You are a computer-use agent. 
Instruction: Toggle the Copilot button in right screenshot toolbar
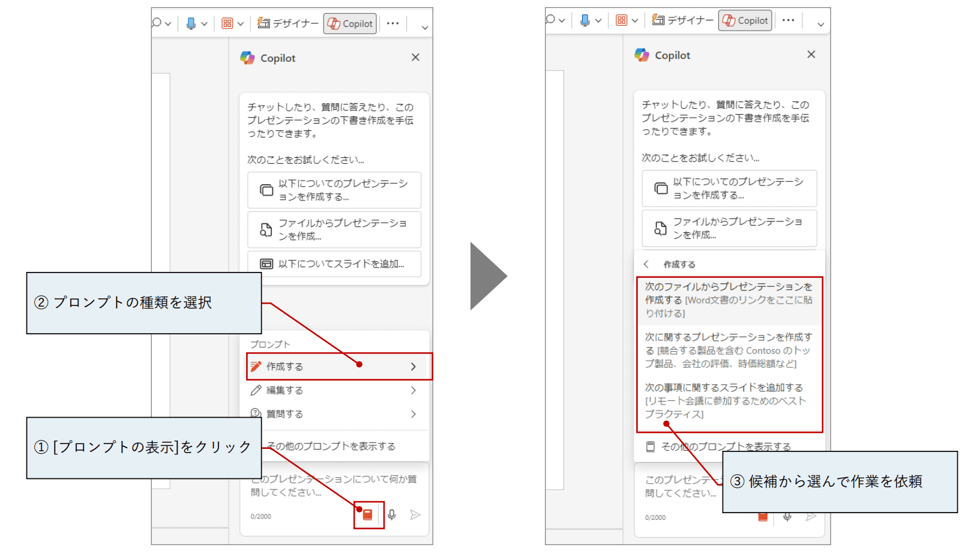click(x=745, y=20)
